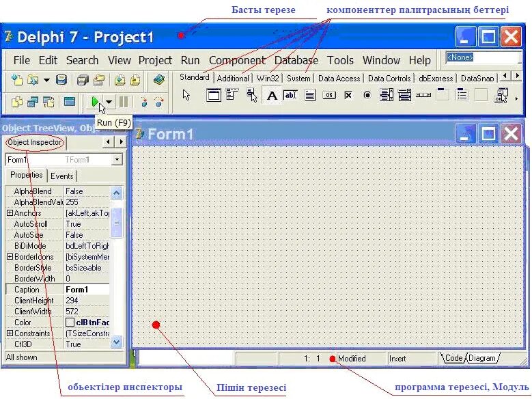This screenshot has width=532, height=399.
Task: Expand the Anchors property
Action: tap(10, 213)
